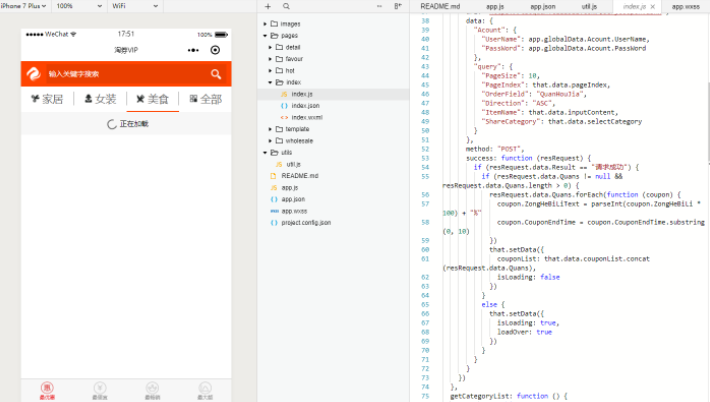The height and width of the screenshot is (402, 710).
Task: Click the code editor vertical scrollbar
Action: (x=708, y=122)
